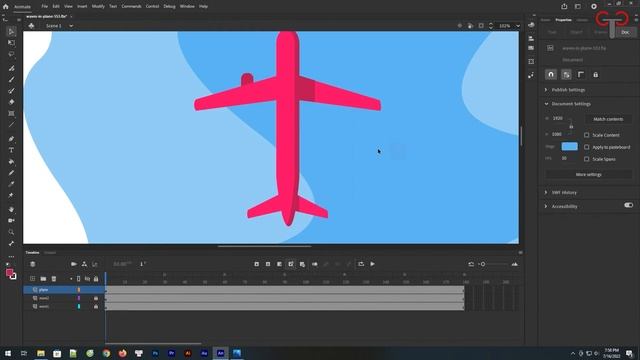640x360 pixels.
Task: Select the Zoom magnifier tool
Action: pos(11,232)
